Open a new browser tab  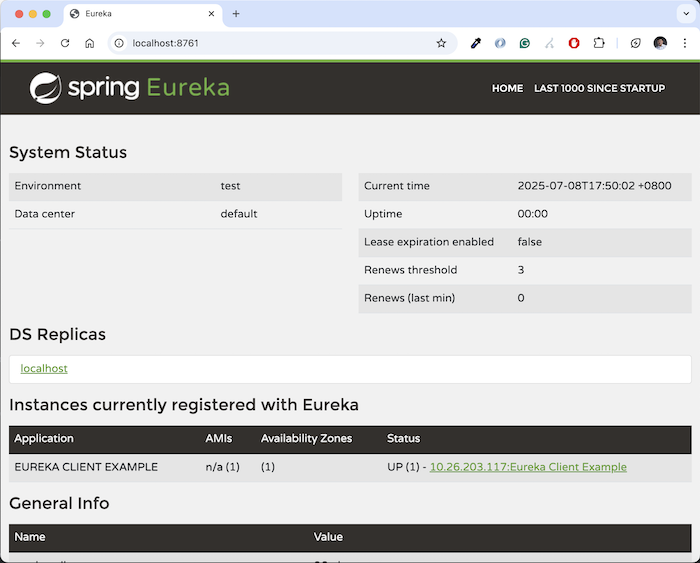pyautogui.click(x=236, y=14)
